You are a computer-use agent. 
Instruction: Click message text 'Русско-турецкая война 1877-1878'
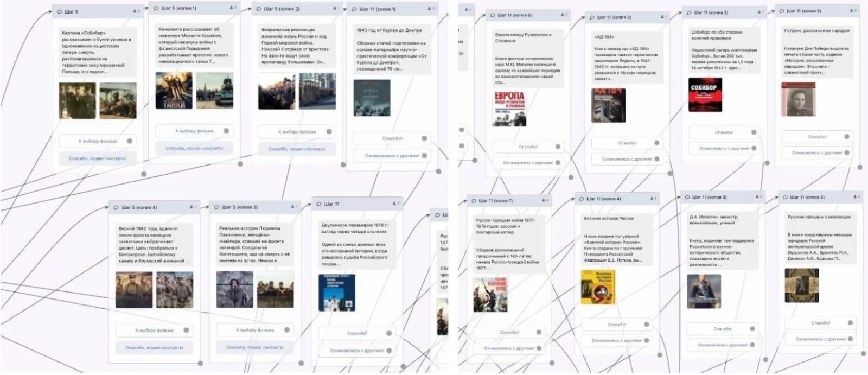(505, 223)
